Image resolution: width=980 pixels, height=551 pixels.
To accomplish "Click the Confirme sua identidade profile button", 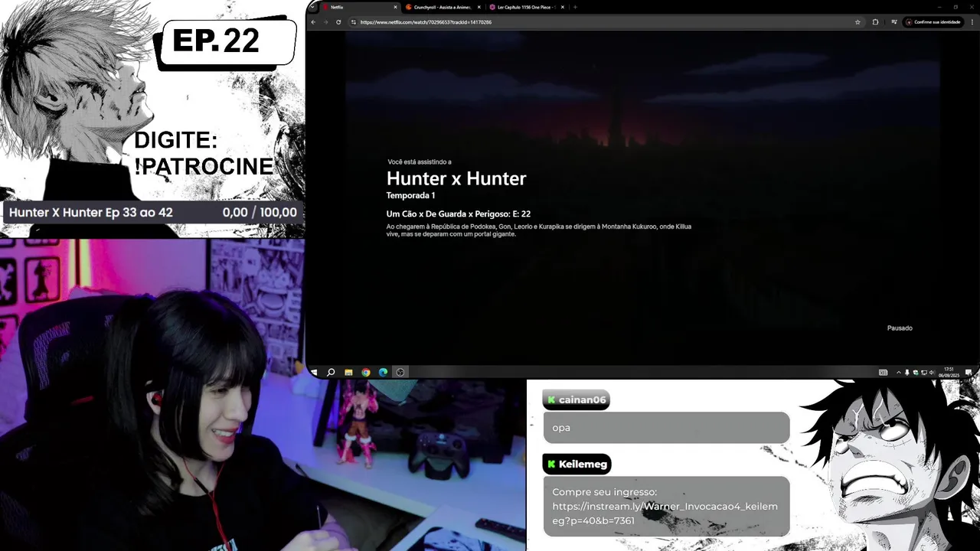I will point(933,22).
